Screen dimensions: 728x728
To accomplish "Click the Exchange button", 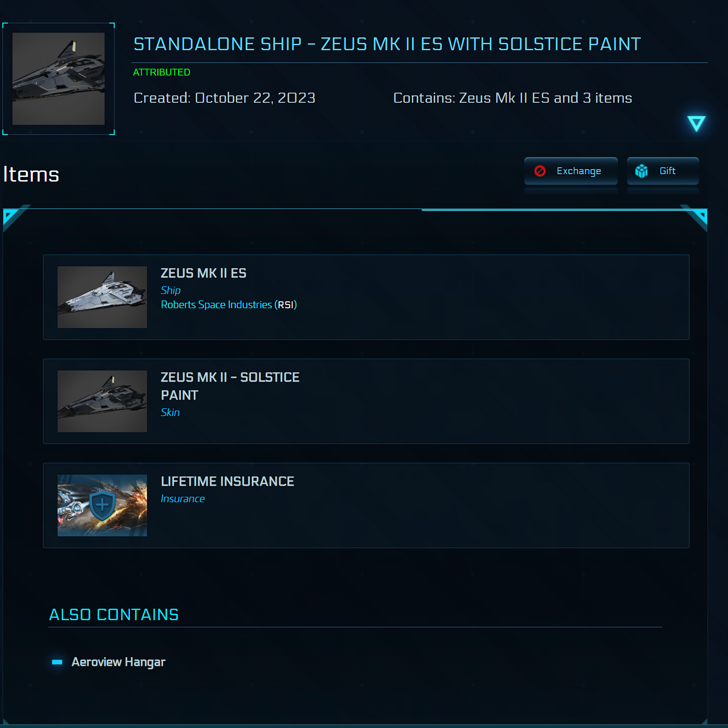I will (x=571, y=171).
